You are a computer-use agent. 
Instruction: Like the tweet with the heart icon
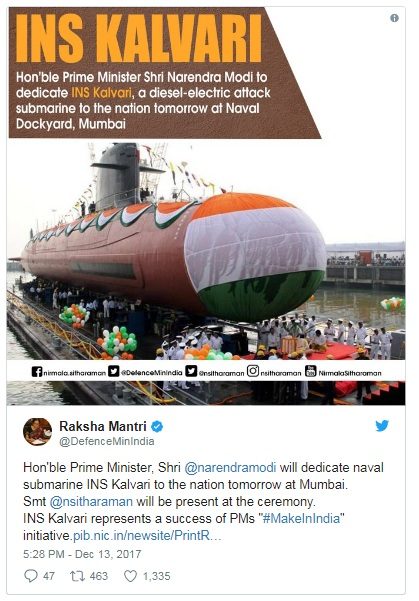click(x=130, y=576)
